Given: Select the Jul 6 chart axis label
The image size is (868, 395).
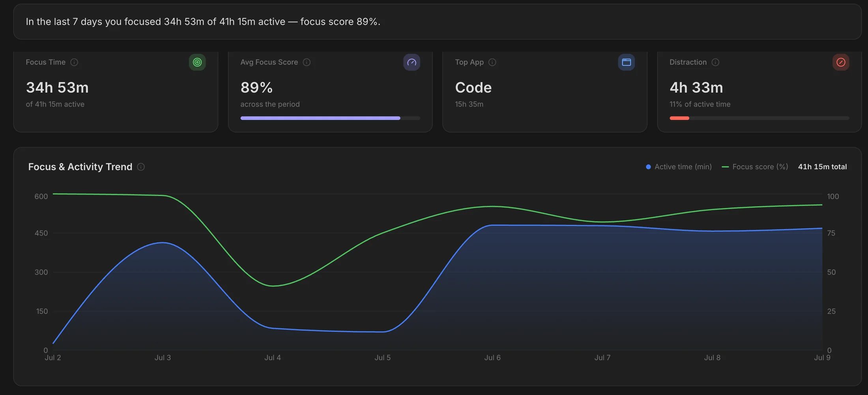Looking at the screenshot, I should coord(492,358).
